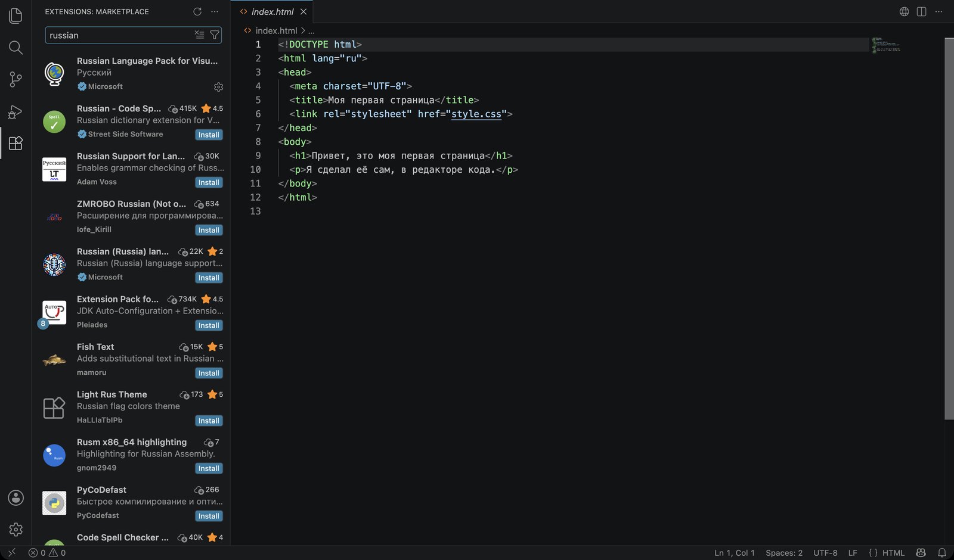The image size is (954, 560).
Task: Open ZMROBO Russian extension thumbnail icon
Action: tap(54, 217)
